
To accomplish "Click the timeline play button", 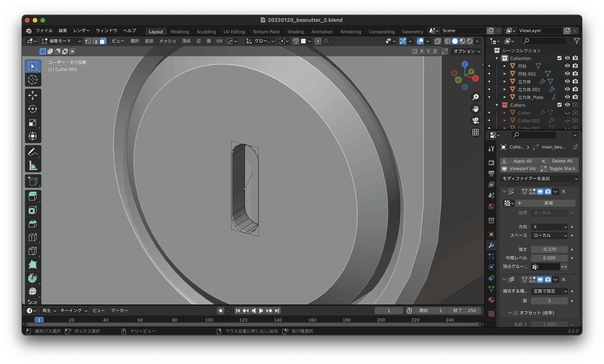I will point(261,311).
